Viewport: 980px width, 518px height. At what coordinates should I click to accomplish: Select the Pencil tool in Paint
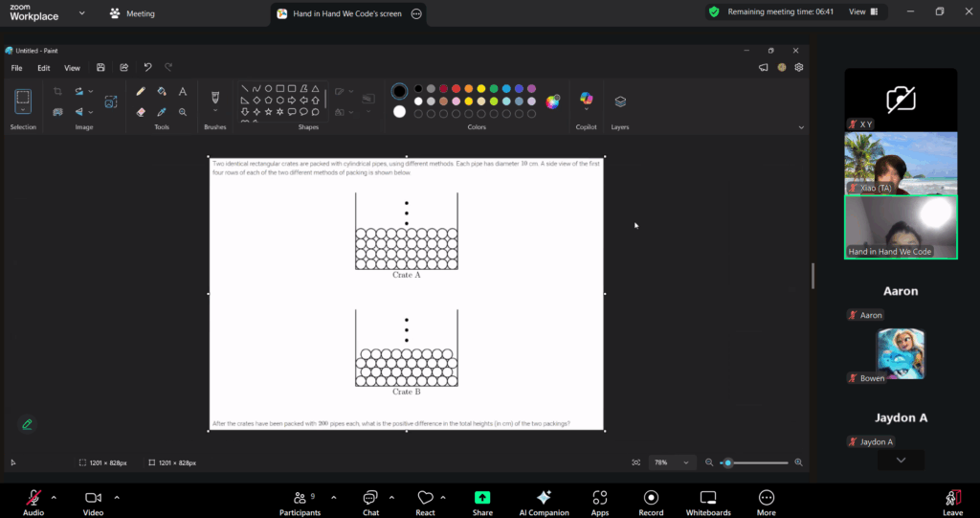141,92
